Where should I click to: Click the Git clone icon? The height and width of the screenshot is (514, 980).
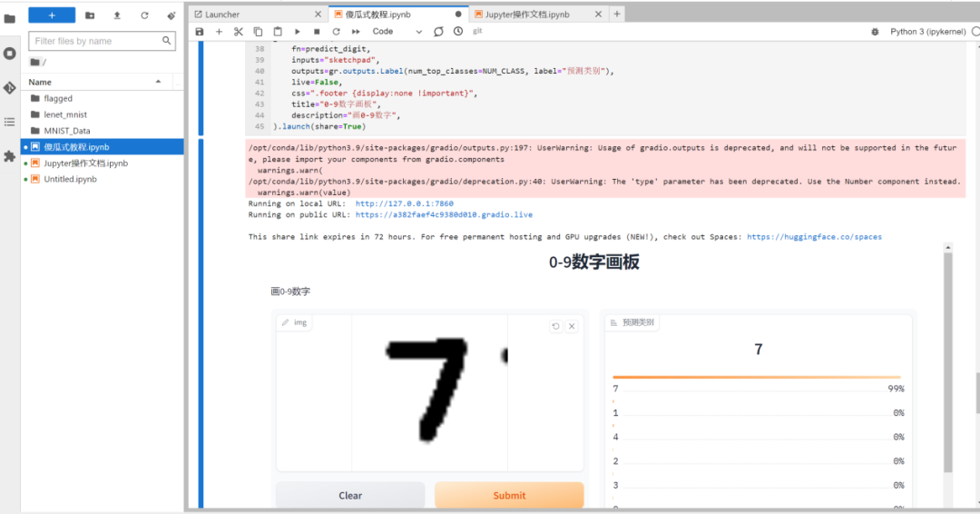tap(171, 15)
